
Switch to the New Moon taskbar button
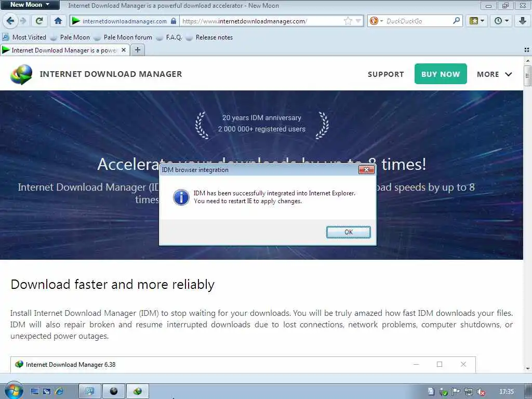pyautogui.click(x=114, y=392)
